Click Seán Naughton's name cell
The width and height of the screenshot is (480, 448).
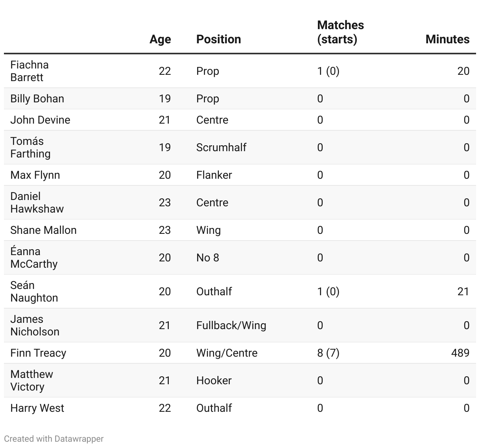[x=34, y=291]
